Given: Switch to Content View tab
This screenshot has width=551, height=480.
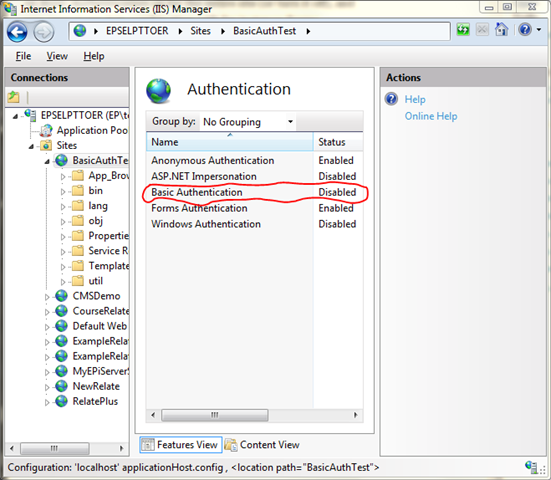Looking at the screenshot, I should pyautogui.click(x=262, y=445).
